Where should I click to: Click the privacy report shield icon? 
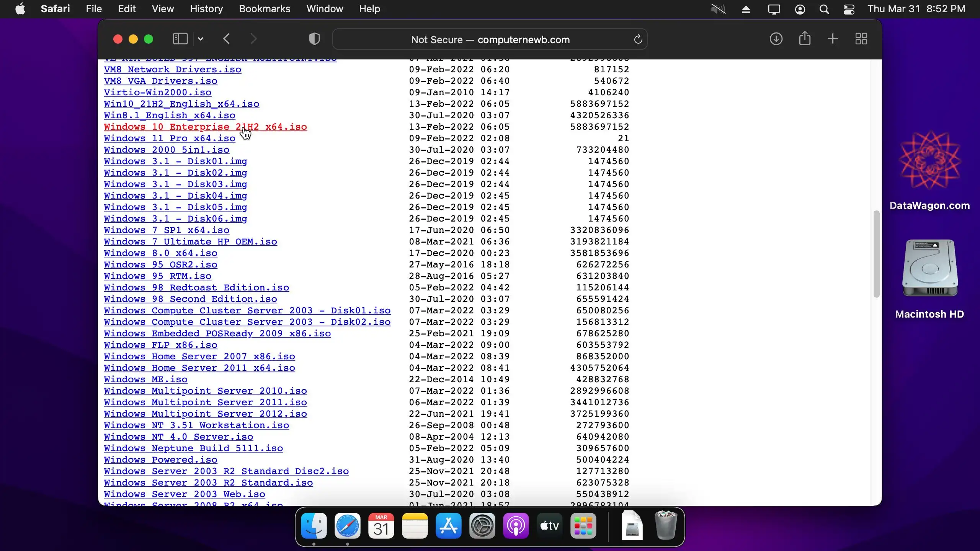point(314,39)
